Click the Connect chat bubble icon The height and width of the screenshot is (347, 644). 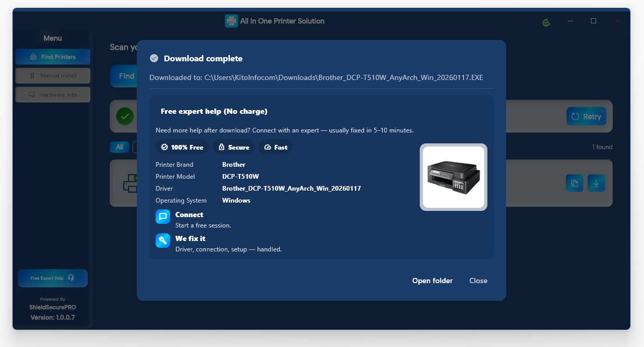[162, 217]
